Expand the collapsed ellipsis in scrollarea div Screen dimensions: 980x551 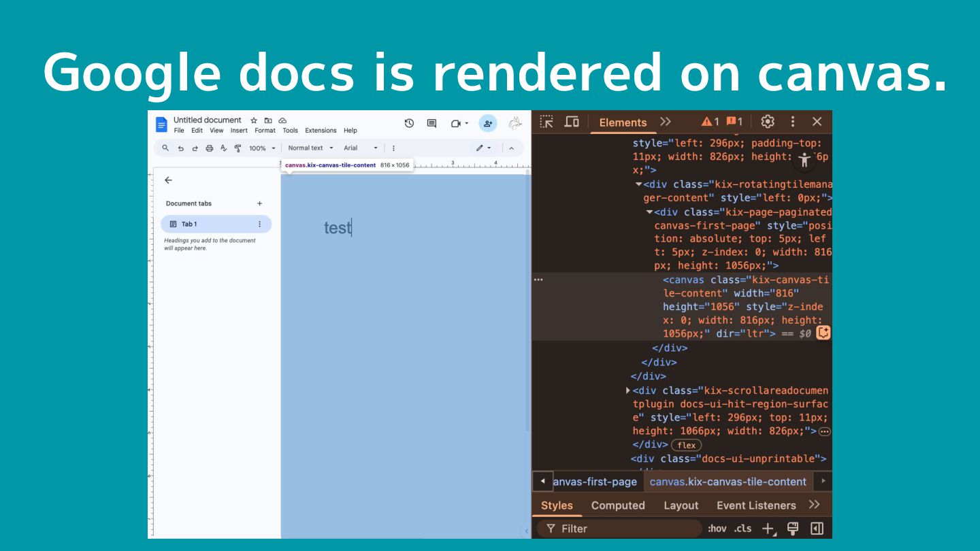(825, 431)
